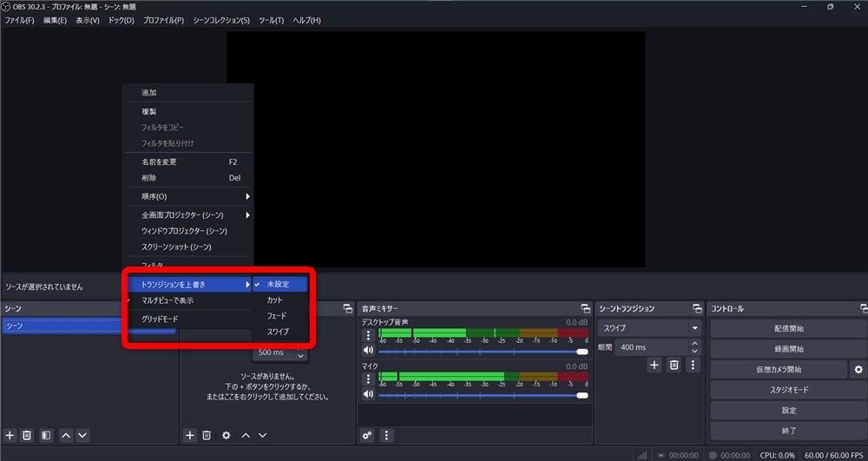Mute マイク speaker icon

[368, 394]
